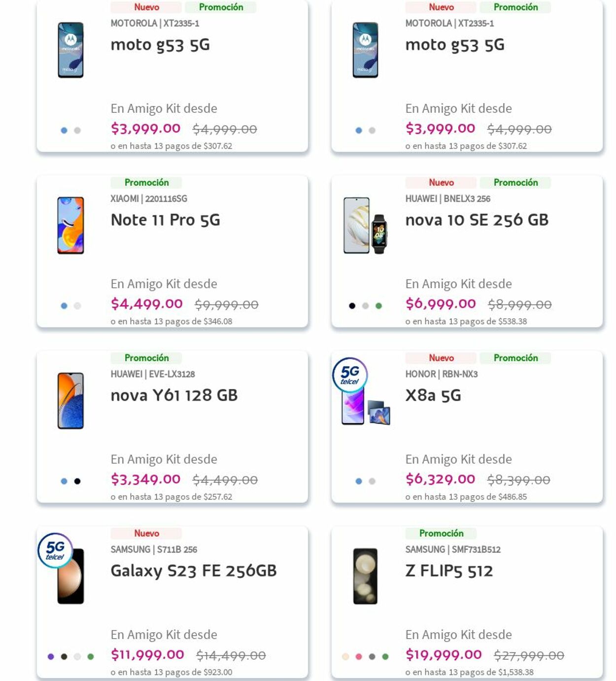Choose black color for nova Y61 128 GB
Image resolution: width=616 pixels, height=681 pixels.
(x=77, y=481)
